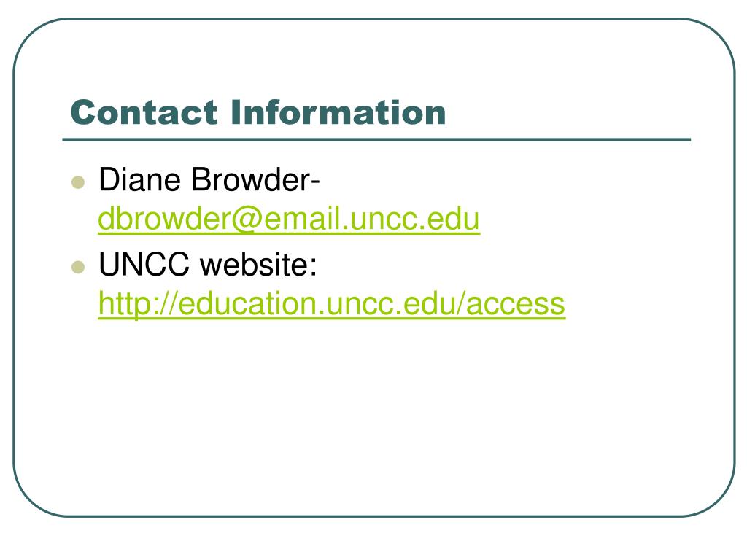Image resolution: width=747 pixels, height=560 pixels.
Task: Click the @ symbol in the email address
Action: 247,219
